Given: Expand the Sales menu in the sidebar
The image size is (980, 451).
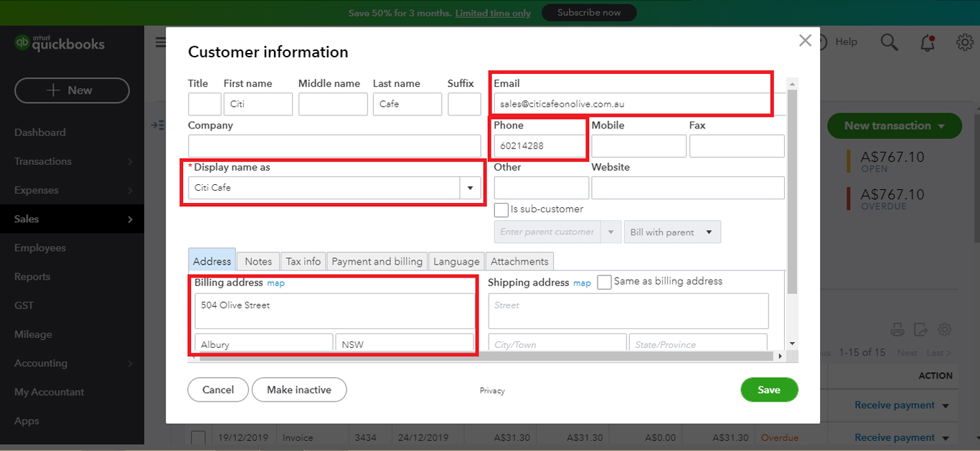Looking at the screenshot, I should click(130, 219).
